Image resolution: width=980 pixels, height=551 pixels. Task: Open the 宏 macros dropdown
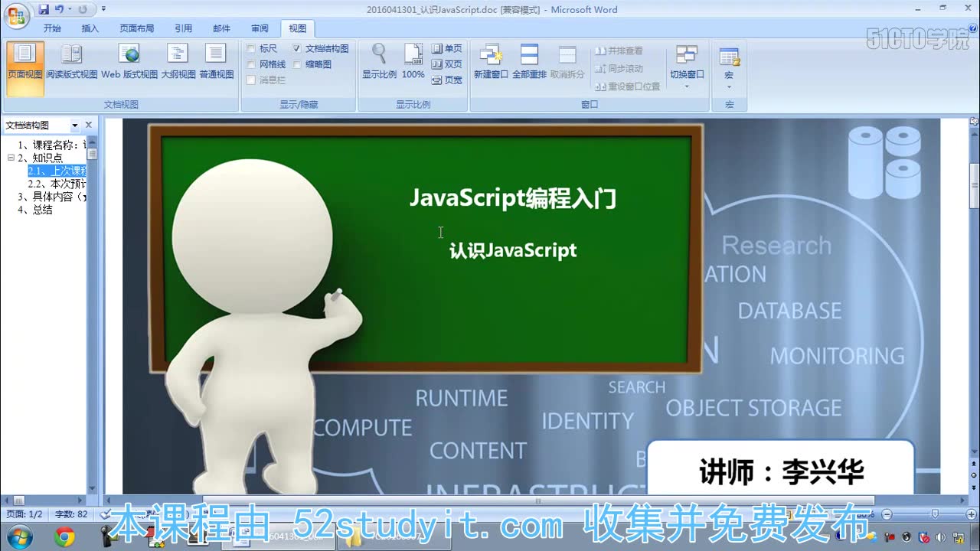[x=729, y=67]
